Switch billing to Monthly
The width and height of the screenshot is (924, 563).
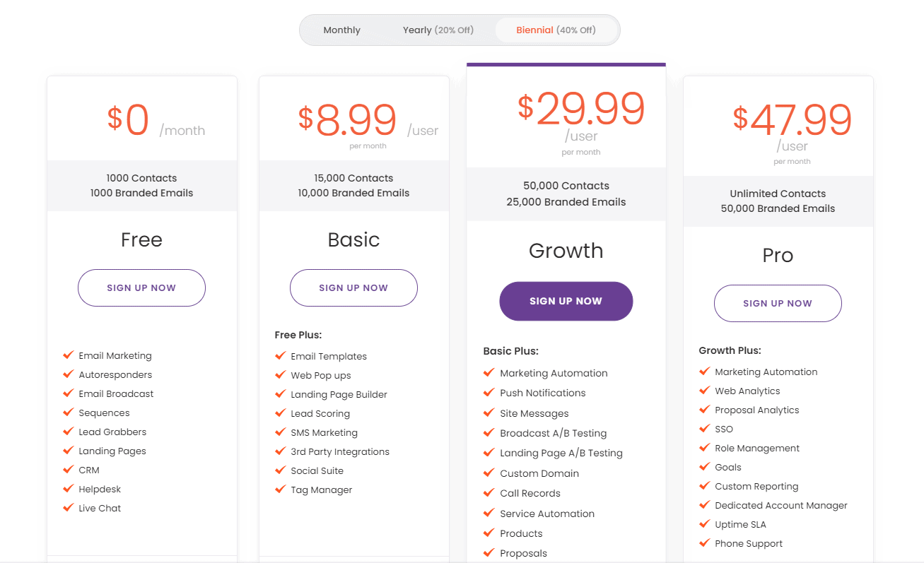click(341, 30)
